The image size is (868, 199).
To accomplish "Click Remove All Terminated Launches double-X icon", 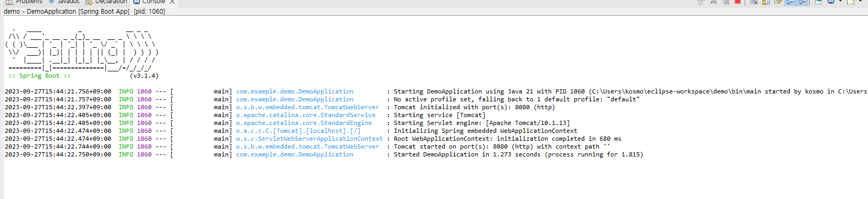I will click(726, 2).
